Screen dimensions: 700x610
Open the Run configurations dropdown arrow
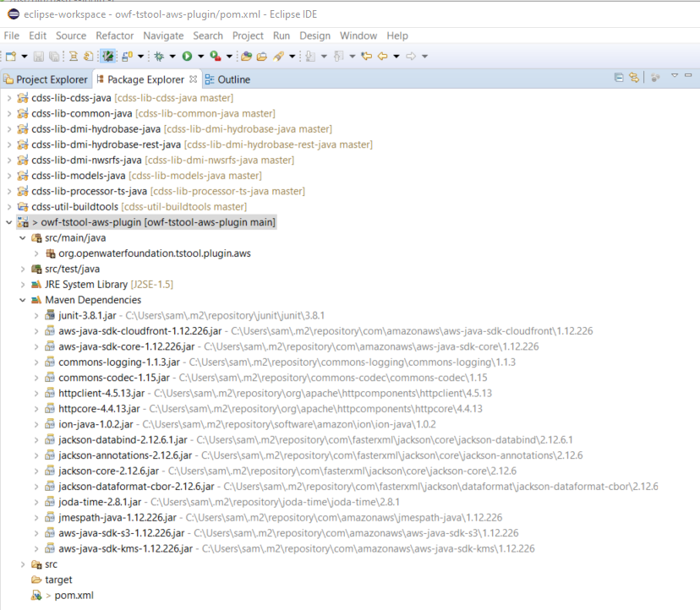point(201,57)
